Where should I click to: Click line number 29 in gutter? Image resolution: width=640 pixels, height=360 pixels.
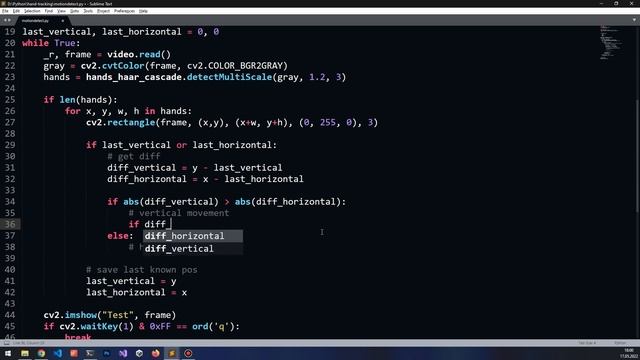click(x=10, y=145)
